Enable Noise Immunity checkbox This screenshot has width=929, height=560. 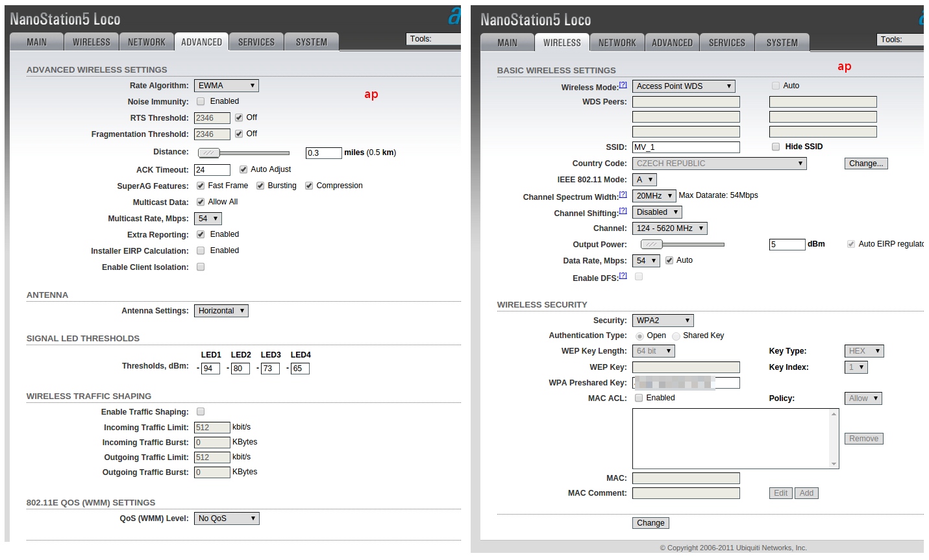[201, 101]
